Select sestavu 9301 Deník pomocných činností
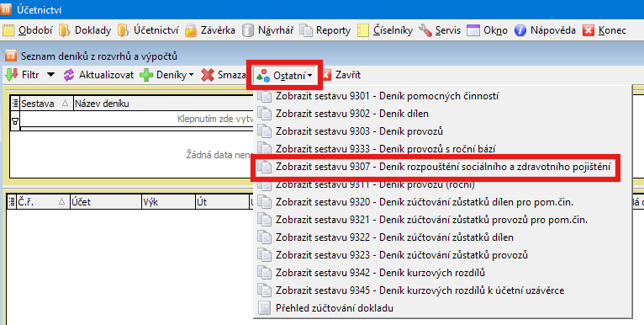The height and width of the screenshot is (325, 644). coord(443,96)
